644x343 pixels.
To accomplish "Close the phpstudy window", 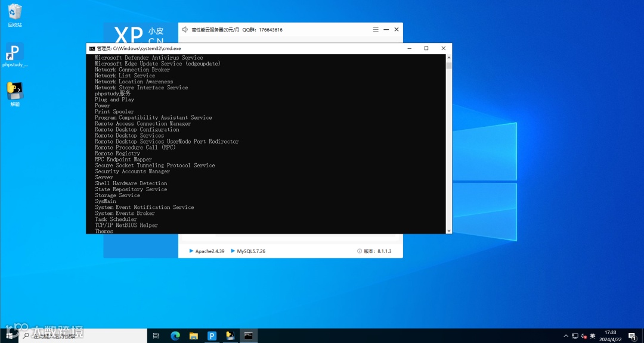I will [x=397, y=30].
